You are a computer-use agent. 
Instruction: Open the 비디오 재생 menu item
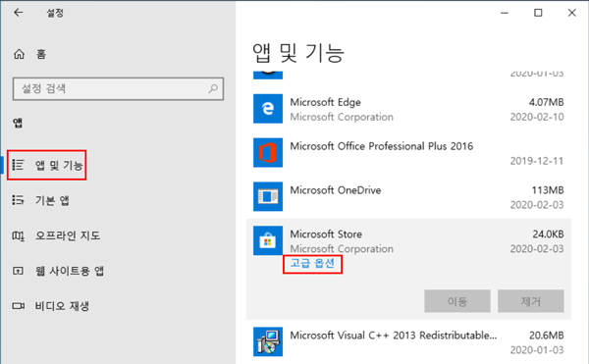pyautogui.click(x=62, y=306)
